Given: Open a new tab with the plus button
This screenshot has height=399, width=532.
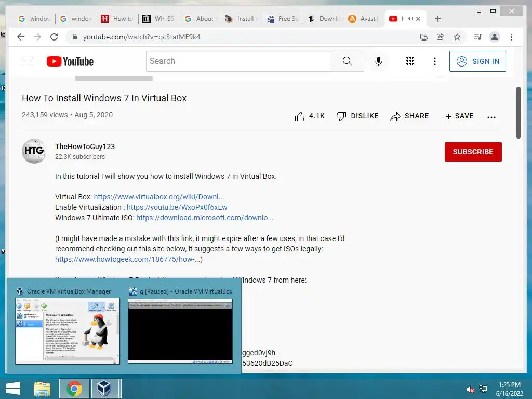Looking at the screenshot, I should (x=437, y=19).
